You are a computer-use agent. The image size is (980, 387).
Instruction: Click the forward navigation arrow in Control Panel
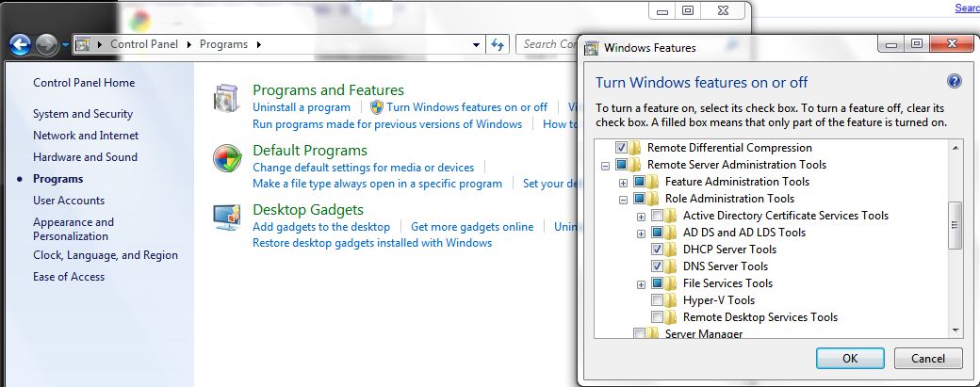pyautogui.click(x=47, y=44)
